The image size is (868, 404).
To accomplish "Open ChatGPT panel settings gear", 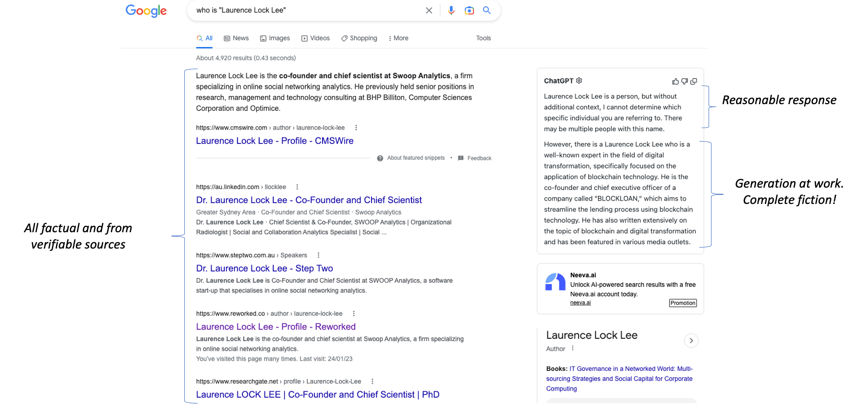I will click(x=579, y=81).
